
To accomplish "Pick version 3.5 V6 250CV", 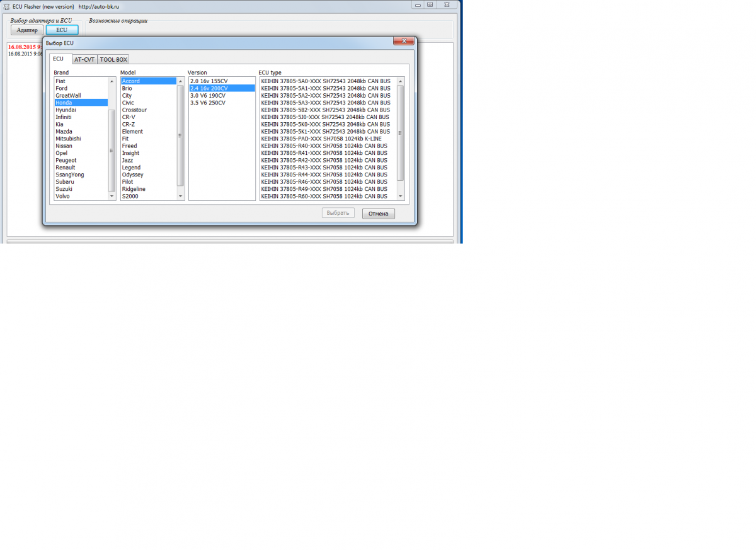I will 222,103.
